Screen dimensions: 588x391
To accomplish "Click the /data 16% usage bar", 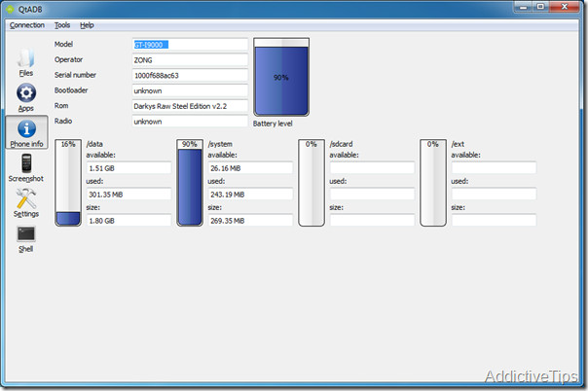I will (x=68, y=183).
